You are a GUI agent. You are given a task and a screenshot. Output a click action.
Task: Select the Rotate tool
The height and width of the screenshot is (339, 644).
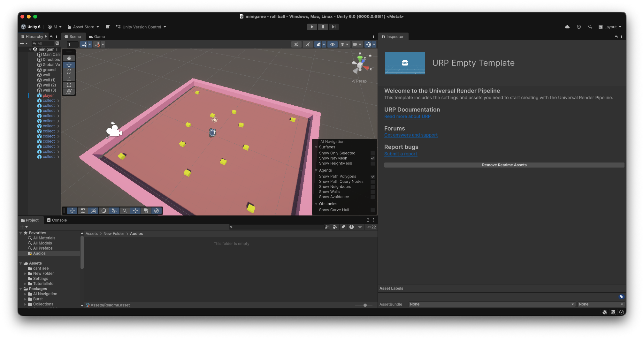coord(69,72)
